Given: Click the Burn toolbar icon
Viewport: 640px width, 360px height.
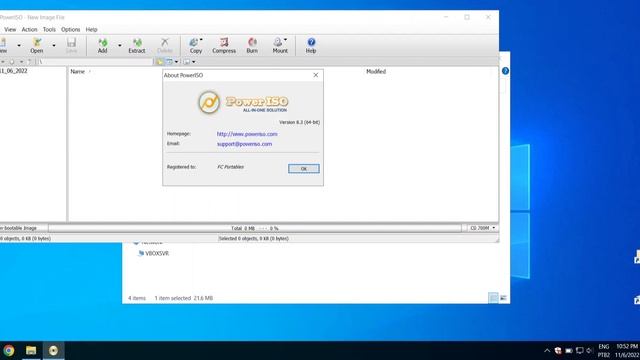Looking at the screenshot, I should point(252,45).
